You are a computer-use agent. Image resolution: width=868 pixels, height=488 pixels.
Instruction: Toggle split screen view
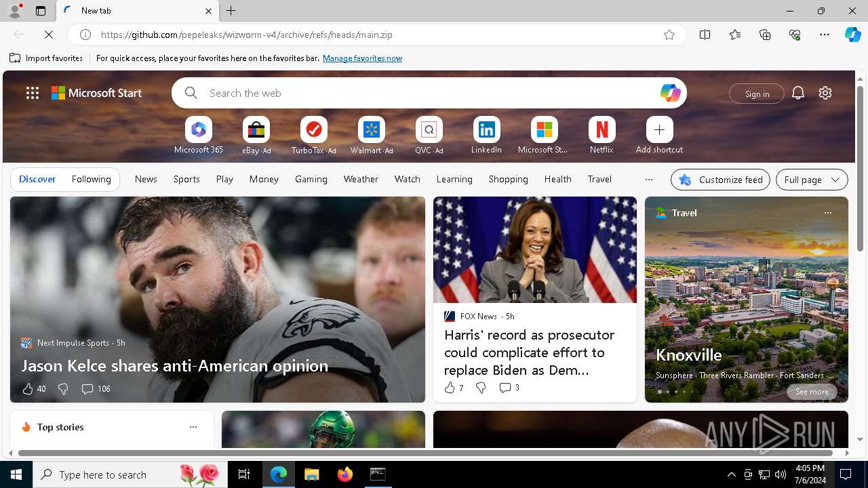click(705, 35)
